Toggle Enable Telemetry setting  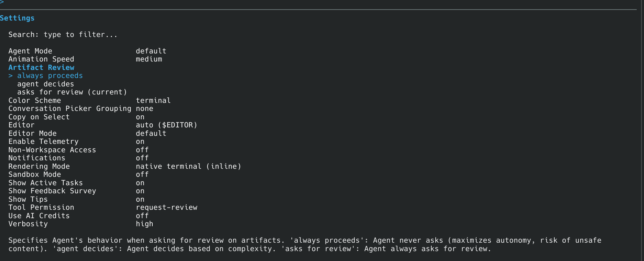click(77, 142)
